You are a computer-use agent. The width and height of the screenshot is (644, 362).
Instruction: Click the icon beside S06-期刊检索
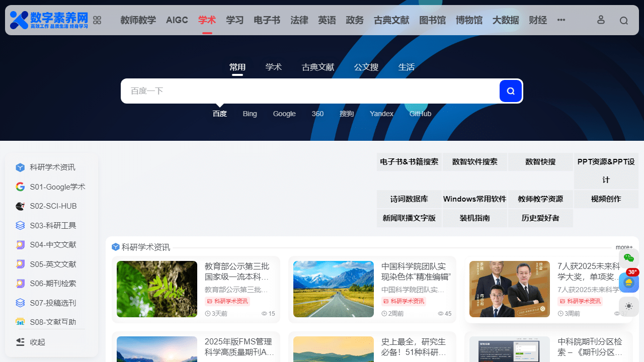[x=20, y=284]
